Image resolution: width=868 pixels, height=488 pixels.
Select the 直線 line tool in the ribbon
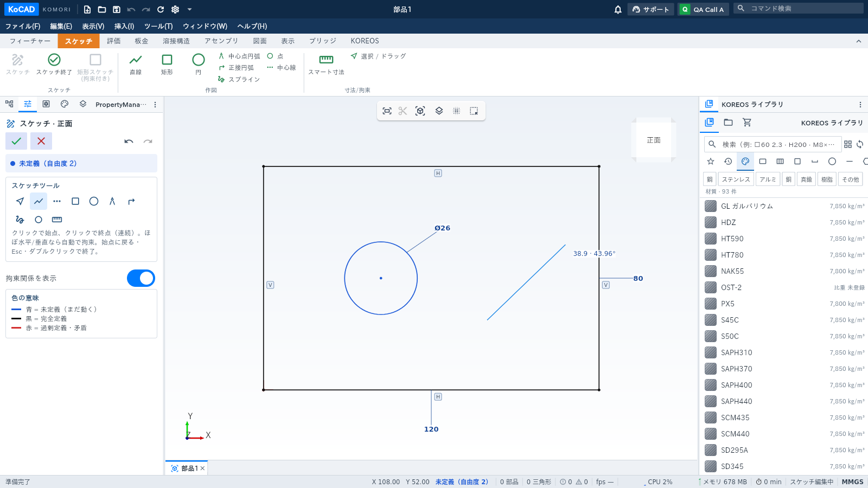tap(136, 65)
